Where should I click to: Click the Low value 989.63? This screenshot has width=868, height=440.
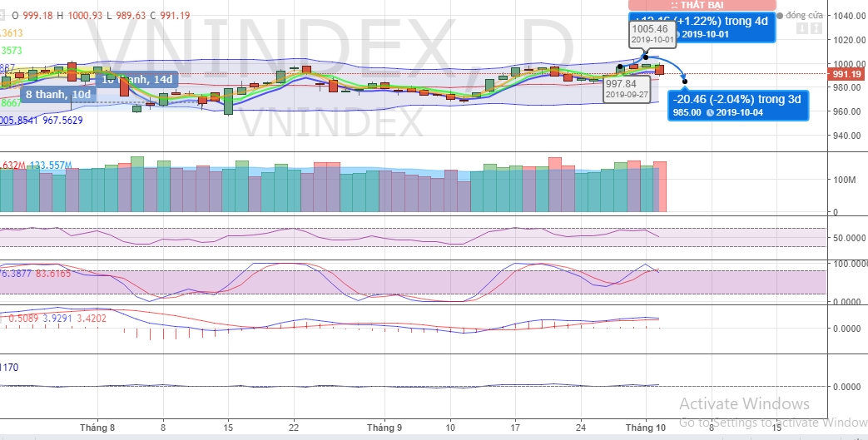coord(131,16)
